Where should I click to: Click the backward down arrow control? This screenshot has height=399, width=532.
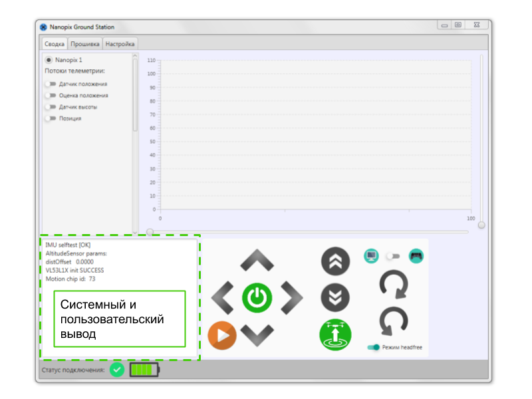pos(257,335)
